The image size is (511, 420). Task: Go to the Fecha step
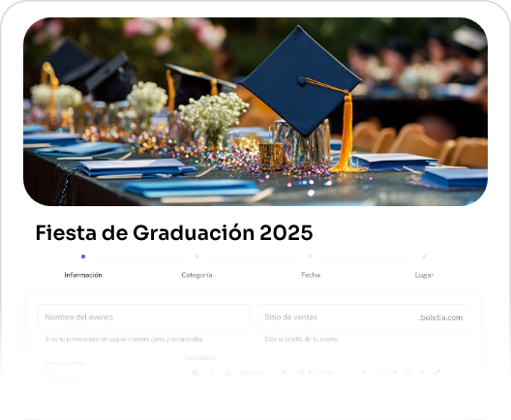[x=311, y=275]
